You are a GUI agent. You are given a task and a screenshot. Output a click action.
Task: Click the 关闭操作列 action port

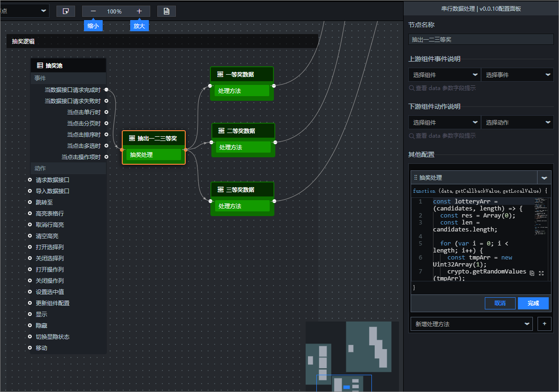point(30,281)
